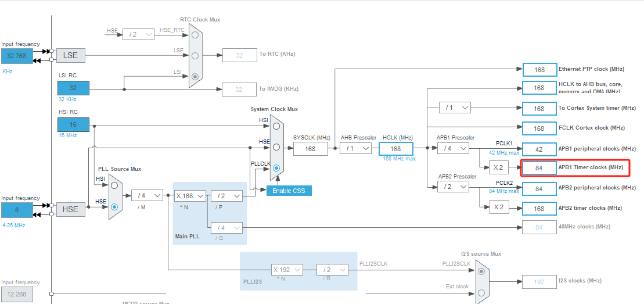Click the APB2 timer clocks value 168
Viewport: 644px width, 304px height.
(539, 208)
